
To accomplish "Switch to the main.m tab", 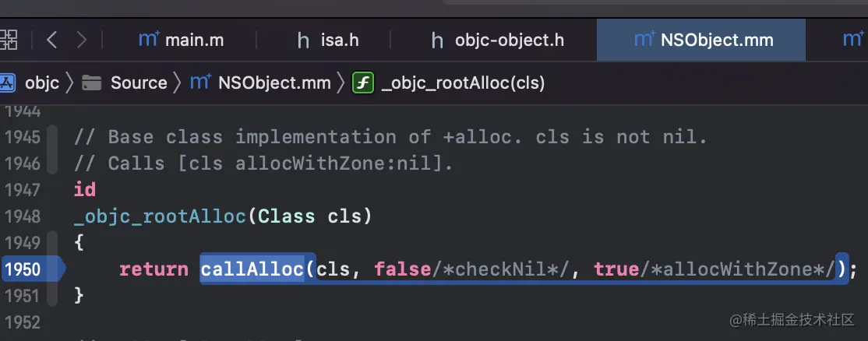I will (181, 40).
